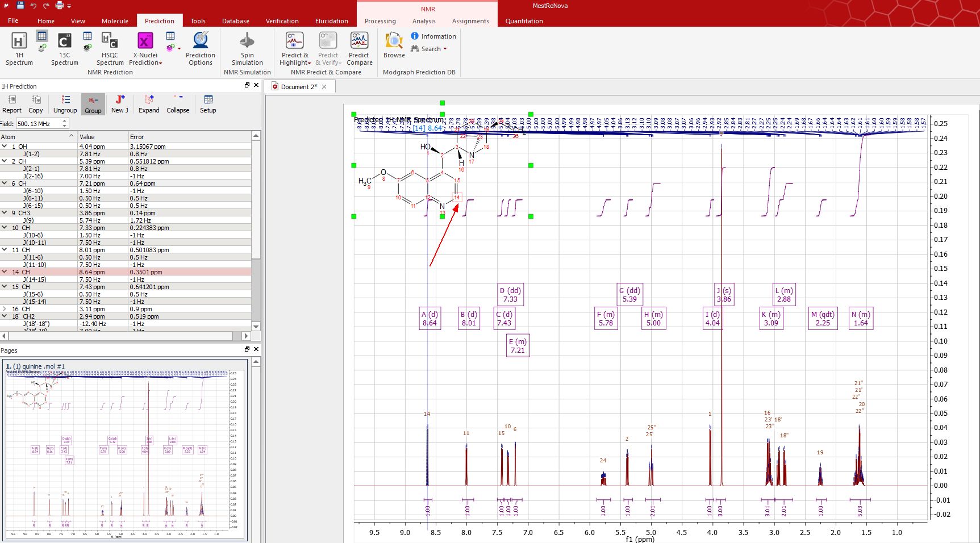
Task: Copy the prediction table
Action: 36,104
